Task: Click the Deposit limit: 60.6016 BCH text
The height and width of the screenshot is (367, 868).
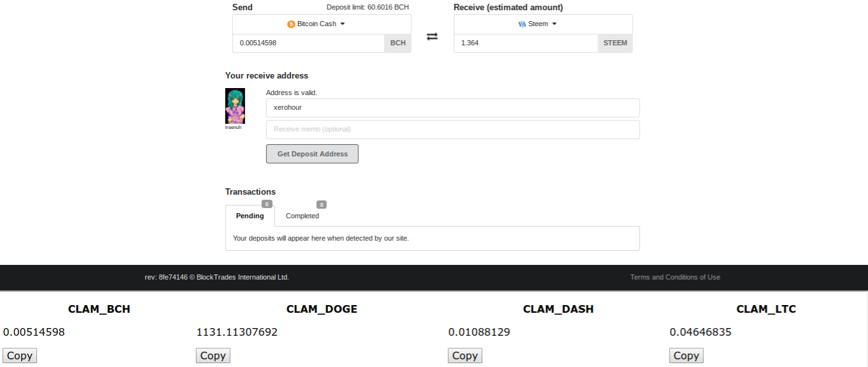Action: click(368, 8)
